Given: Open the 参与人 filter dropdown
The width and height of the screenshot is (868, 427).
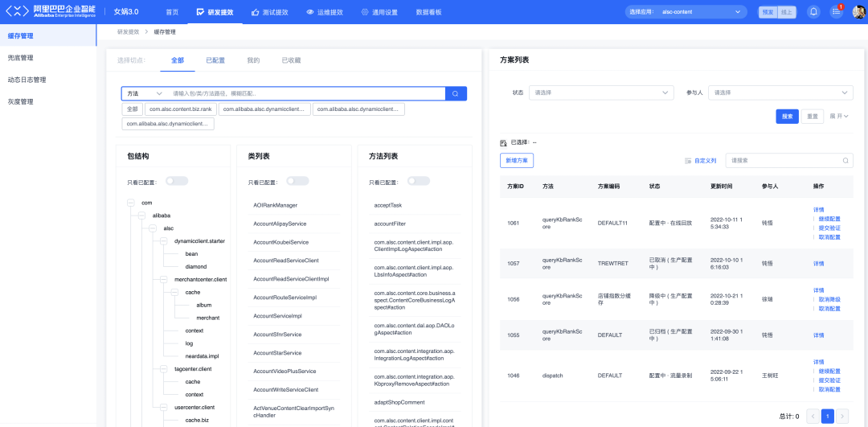Looking at the screenshot, I should tap(780, 93).
